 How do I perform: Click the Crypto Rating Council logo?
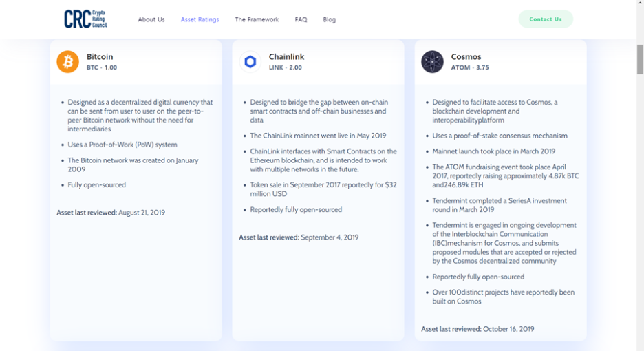coord(85,19)
